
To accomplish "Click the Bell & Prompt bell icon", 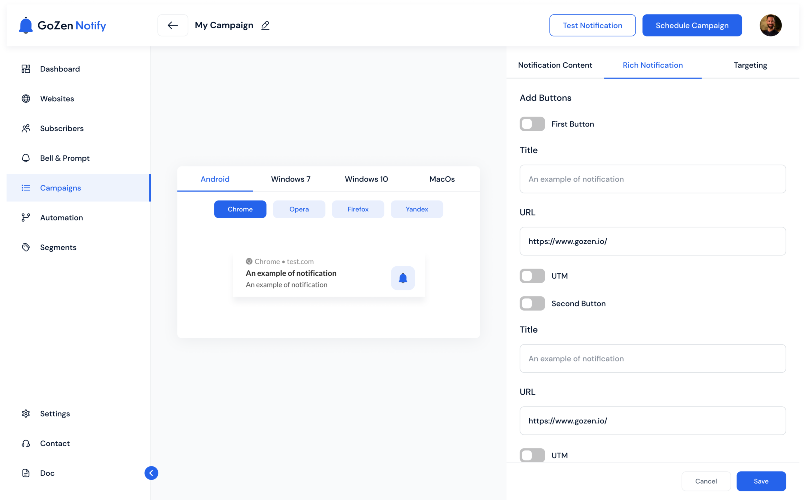I will [26, 158].
